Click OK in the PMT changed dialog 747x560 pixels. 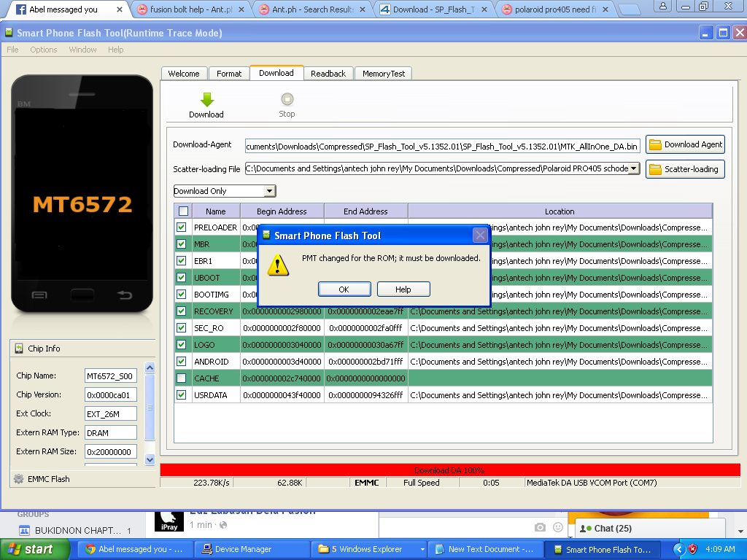click(344, 289)
